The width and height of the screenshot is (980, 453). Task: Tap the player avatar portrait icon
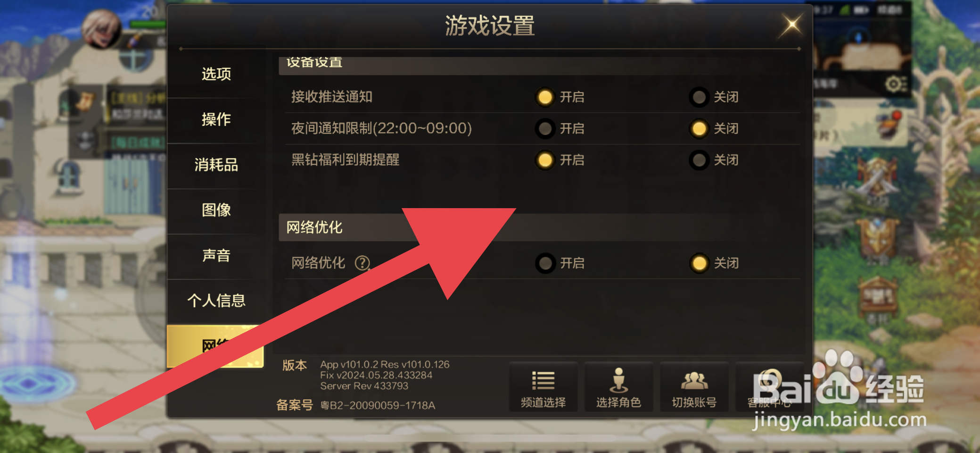(x=102, y=29)
